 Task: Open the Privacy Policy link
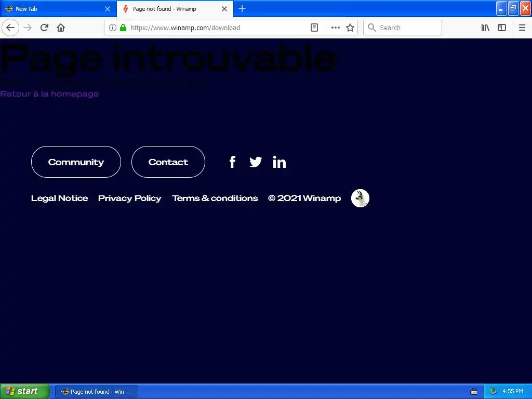pyautogui.click(x=129, y=198)
